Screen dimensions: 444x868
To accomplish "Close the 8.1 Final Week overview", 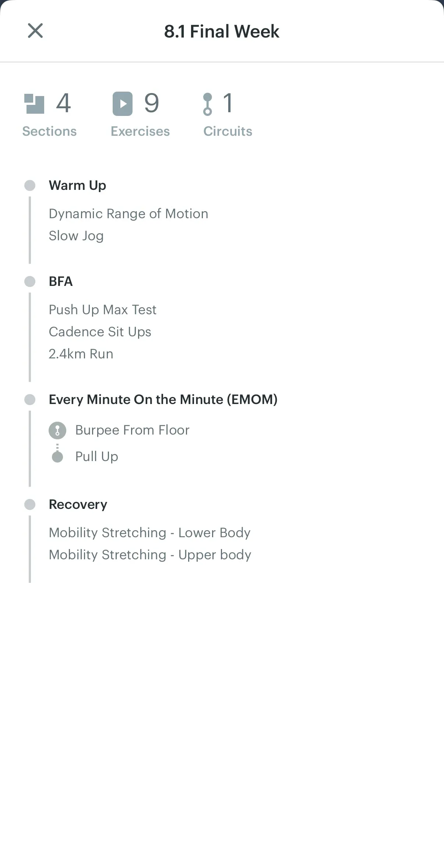I will click(35, 31).
